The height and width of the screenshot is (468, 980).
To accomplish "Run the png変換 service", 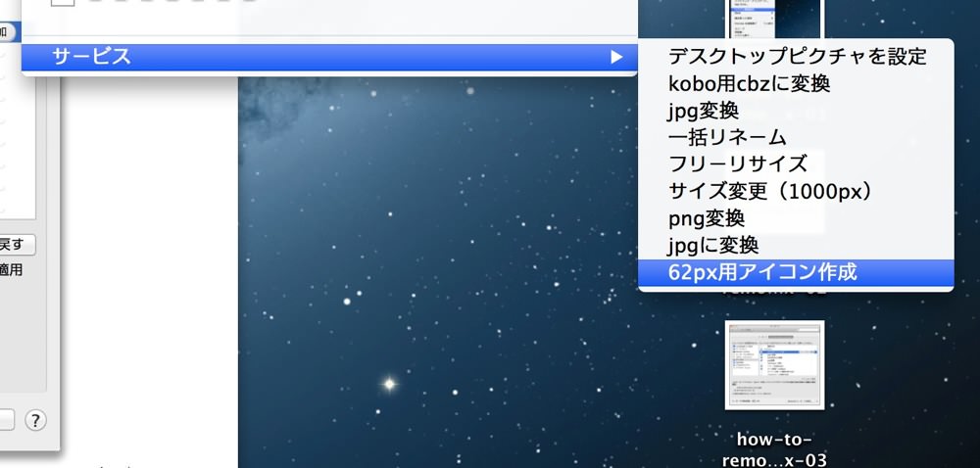I will click(796, 218).
